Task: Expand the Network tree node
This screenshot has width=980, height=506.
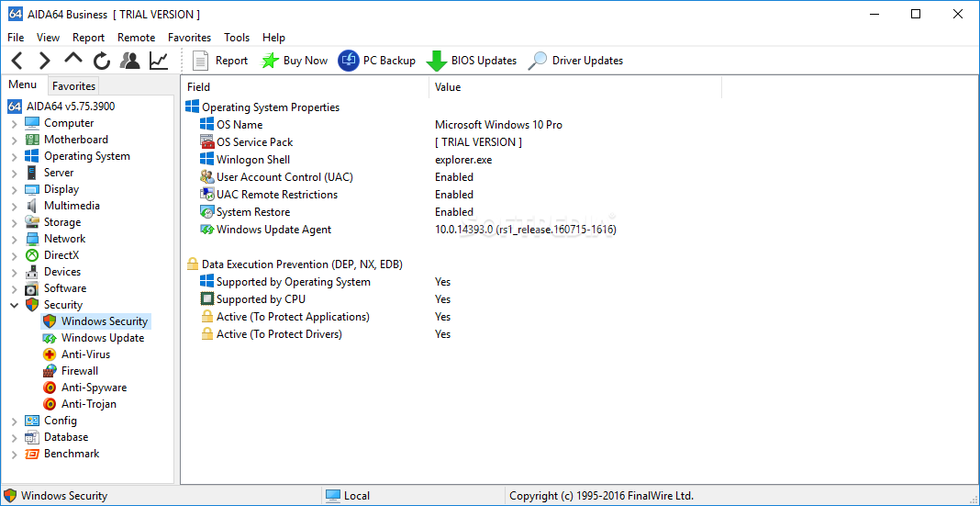Action: click(x=14, y=239)
